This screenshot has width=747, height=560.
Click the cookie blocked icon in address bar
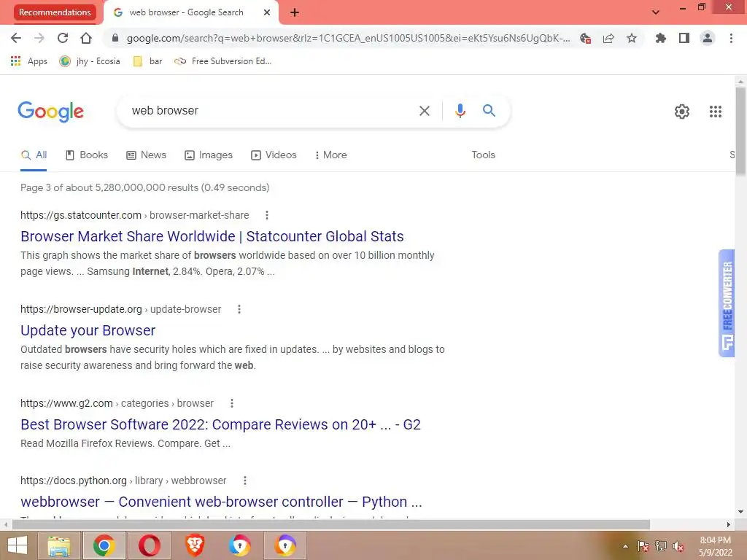(x=586, y=38)
